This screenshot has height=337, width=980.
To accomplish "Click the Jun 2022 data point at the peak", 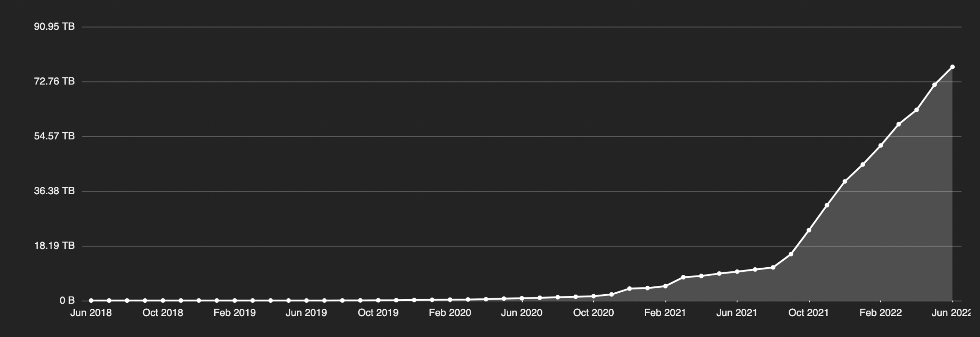I will coord(952,67).
